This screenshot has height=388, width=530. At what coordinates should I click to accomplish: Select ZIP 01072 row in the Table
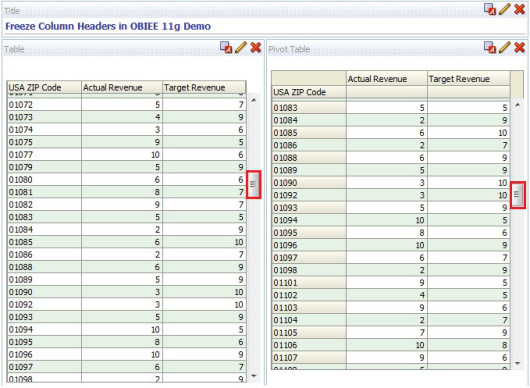pos(127,105)
